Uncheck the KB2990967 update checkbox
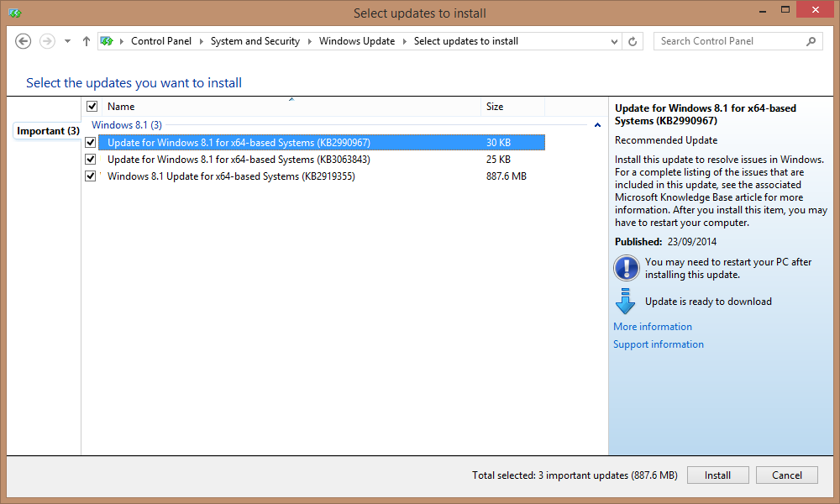The width and height of the screenshot is (840, 504). 91,143
